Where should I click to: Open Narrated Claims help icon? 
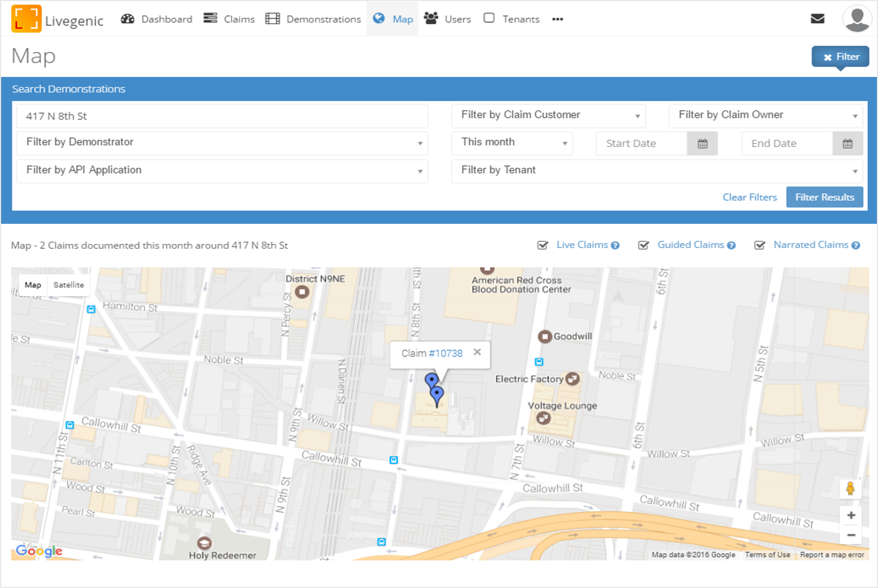click(856, 246)
